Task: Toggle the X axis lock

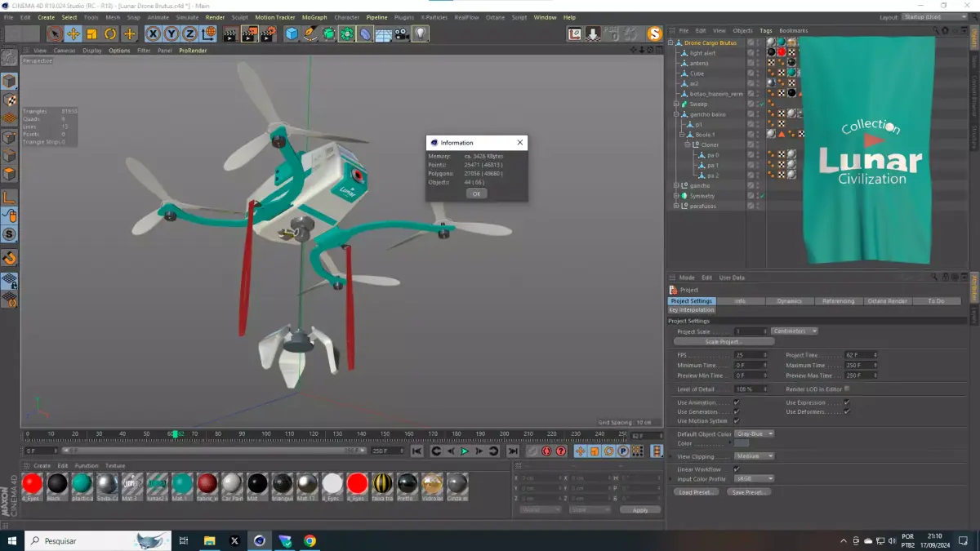Action: pos(153,33)
